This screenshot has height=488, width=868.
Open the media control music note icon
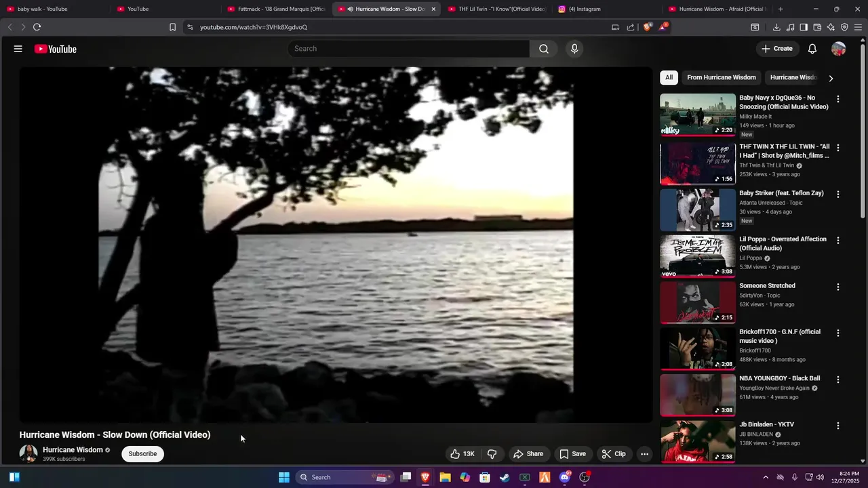tap(790, 27)
